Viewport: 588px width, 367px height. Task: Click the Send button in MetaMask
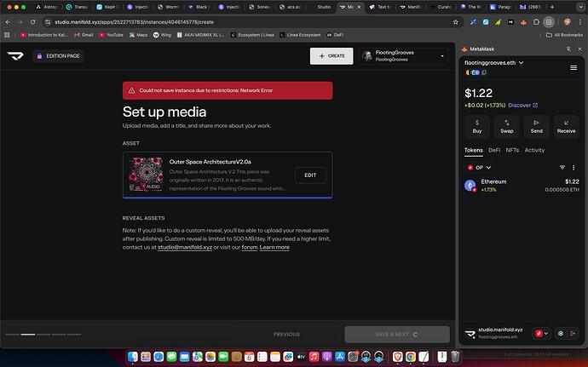tap(536, 127)
